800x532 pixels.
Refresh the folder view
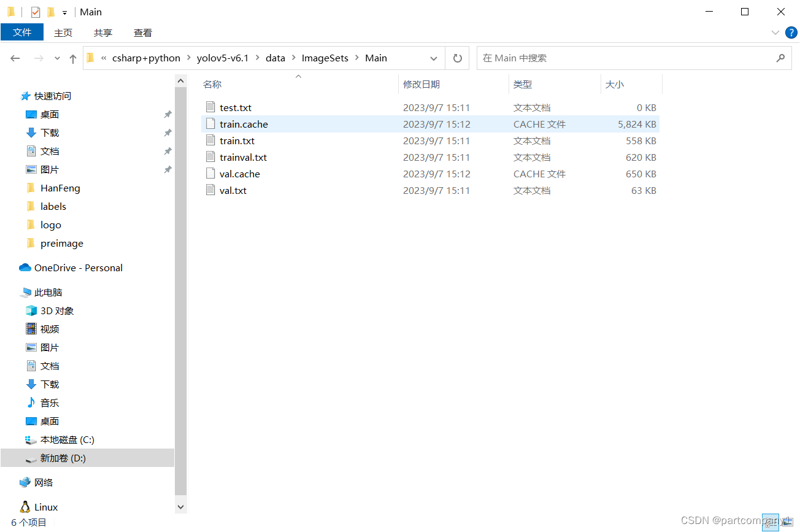(x=457, y=58)
